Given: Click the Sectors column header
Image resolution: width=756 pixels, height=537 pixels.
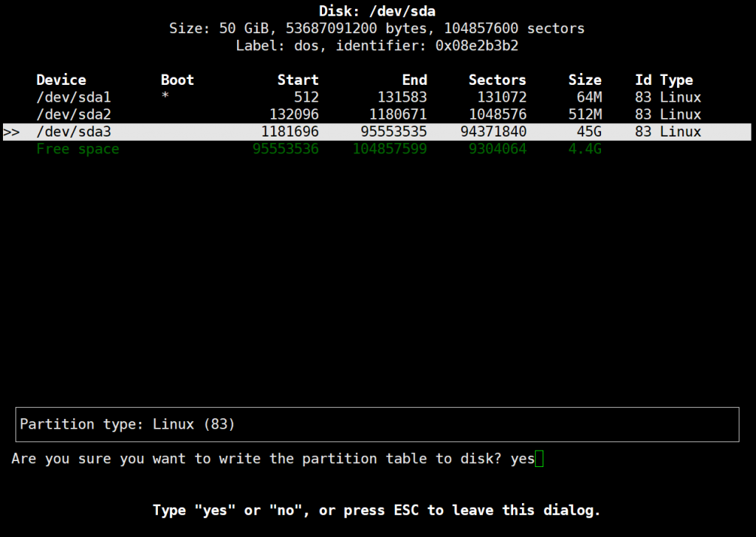Looking at the screenshot, I should (x=498, y=80).
